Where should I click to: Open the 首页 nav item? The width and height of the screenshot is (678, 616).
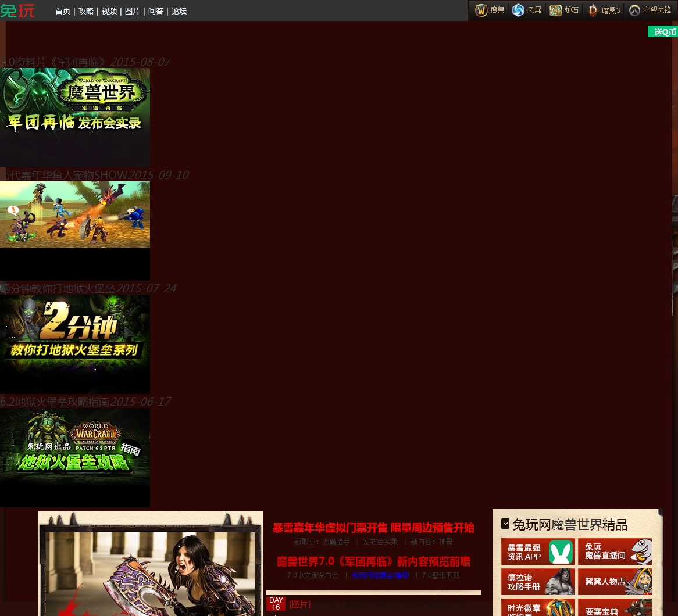click(63, 11)
